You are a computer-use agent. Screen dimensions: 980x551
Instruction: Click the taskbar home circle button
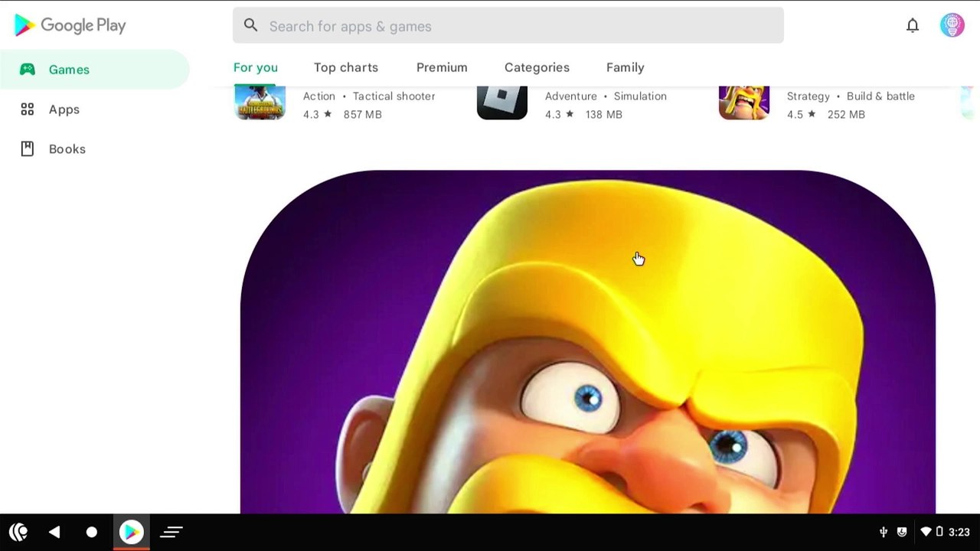tap(92, 532)
